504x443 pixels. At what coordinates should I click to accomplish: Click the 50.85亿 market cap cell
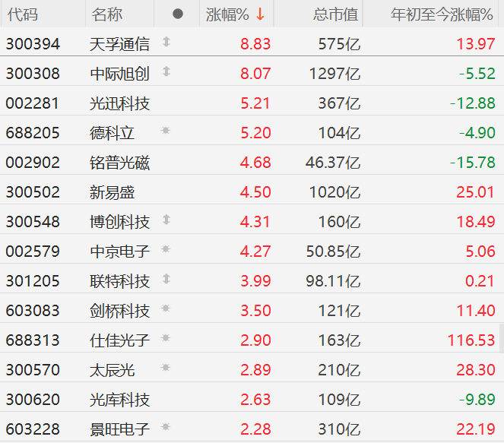pyautogui.click(x=333, y=252)
